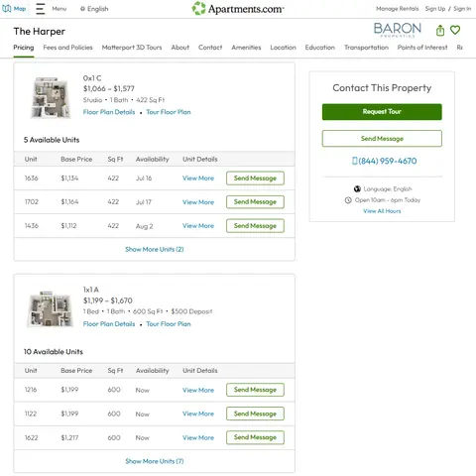Open the Amenities tab
476x476 pixels.
246,48
